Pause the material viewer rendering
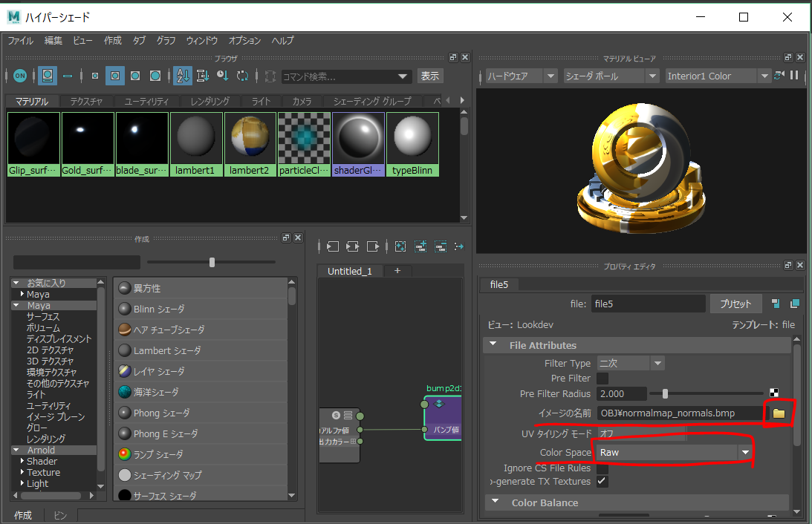This screenshot has width=812, height=524. 794,76
